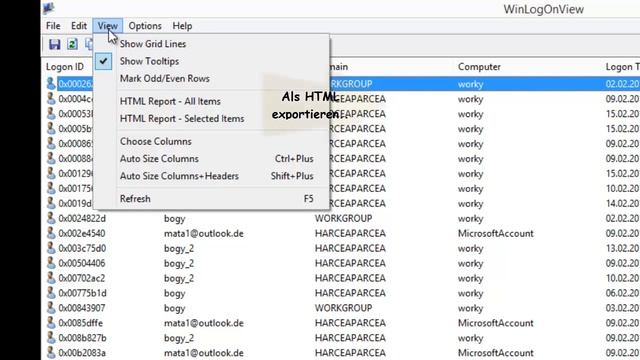This screenshot has height=360, width=640.
Task: Click user icon of row 0x0024822d
Action: 51,218
